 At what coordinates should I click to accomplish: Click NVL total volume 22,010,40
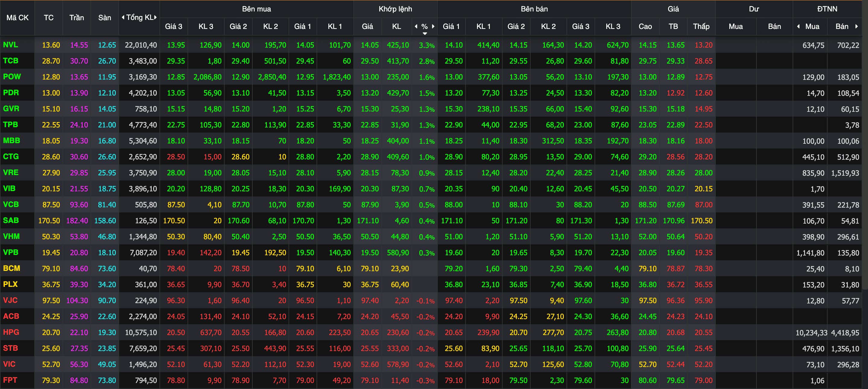(141, 45)
